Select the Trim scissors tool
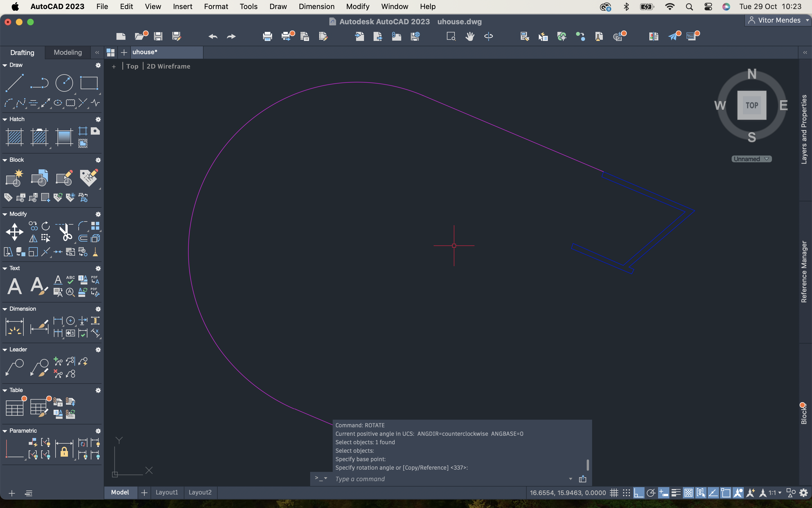This screenshot has height=508, width=812. [64, 232]
